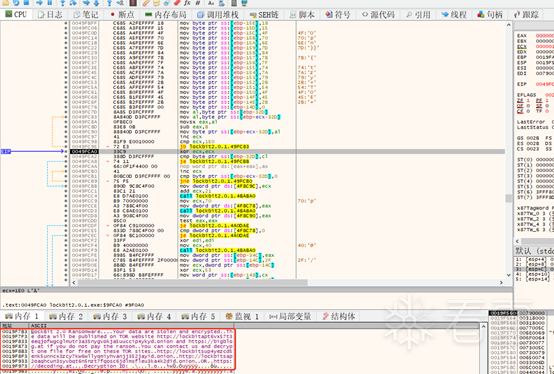Image resolution: width=554 pixels, height=374 pixels.
Task: Open the Calculator icon in toolbar
Action: tap(234, 3)
